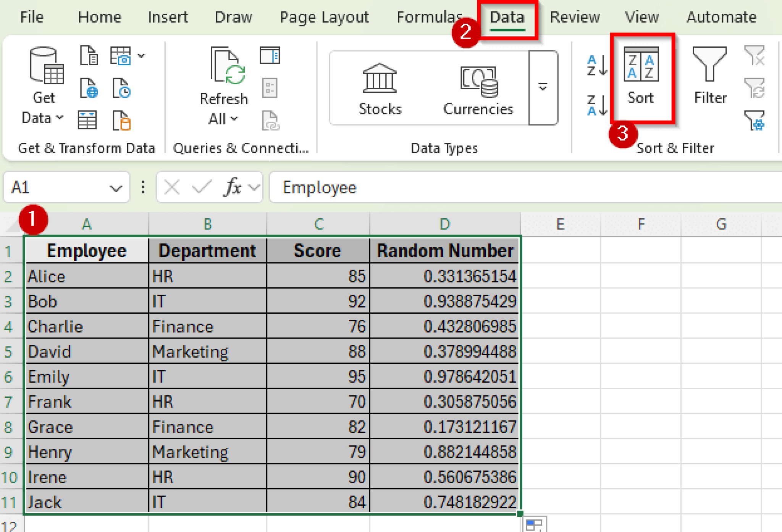782x532 pixels.
Task: Click the Refresh All icon
Action: coord(227,66)
